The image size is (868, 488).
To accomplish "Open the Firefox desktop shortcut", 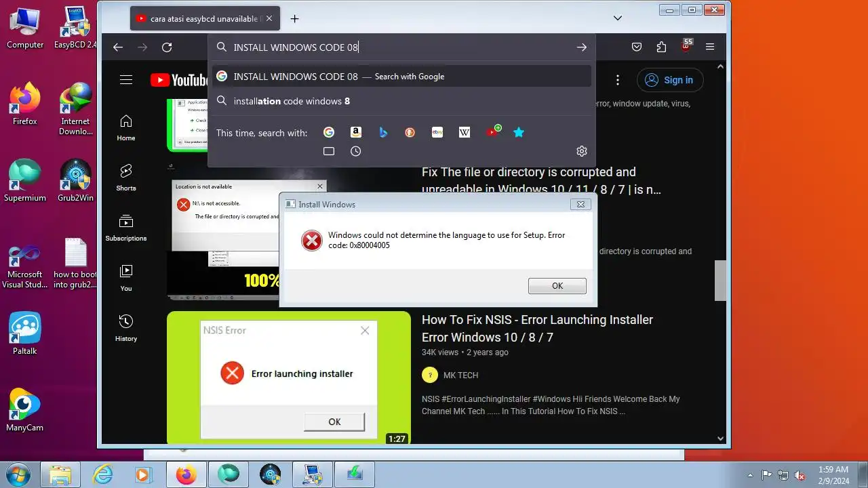I will [25, 104].
